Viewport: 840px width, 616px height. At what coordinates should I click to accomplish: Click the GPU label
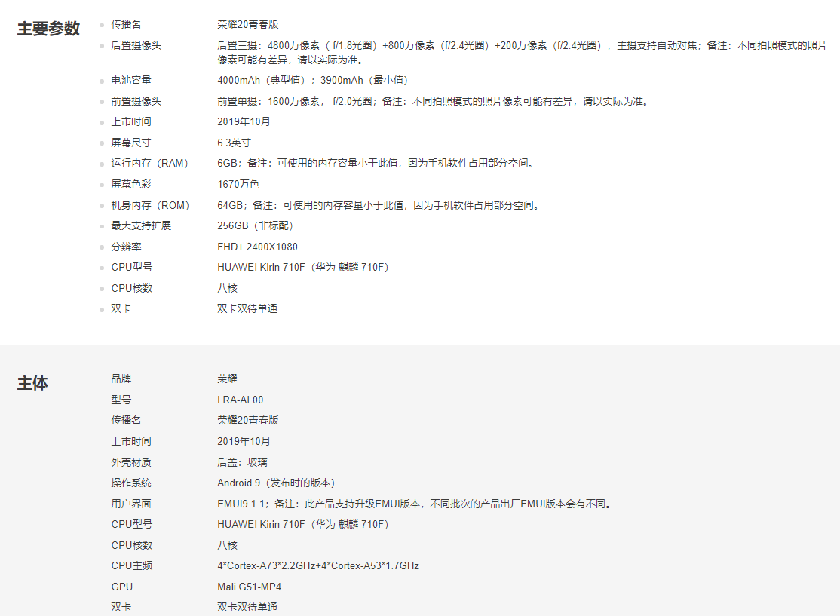(122, 587)
